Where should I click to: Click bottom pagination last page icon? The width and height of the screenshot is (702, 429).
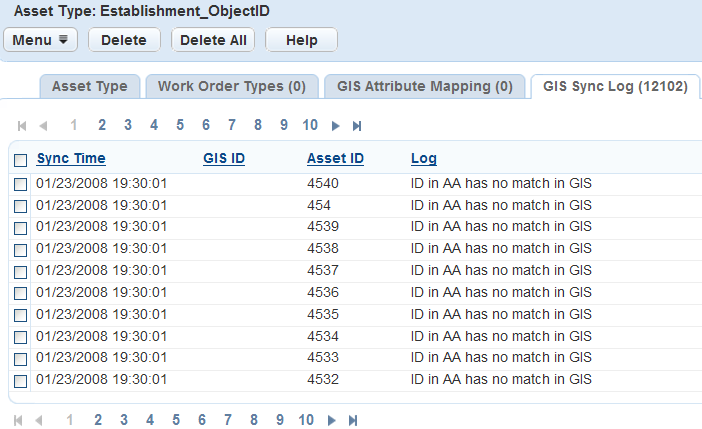tap(353, 420)
